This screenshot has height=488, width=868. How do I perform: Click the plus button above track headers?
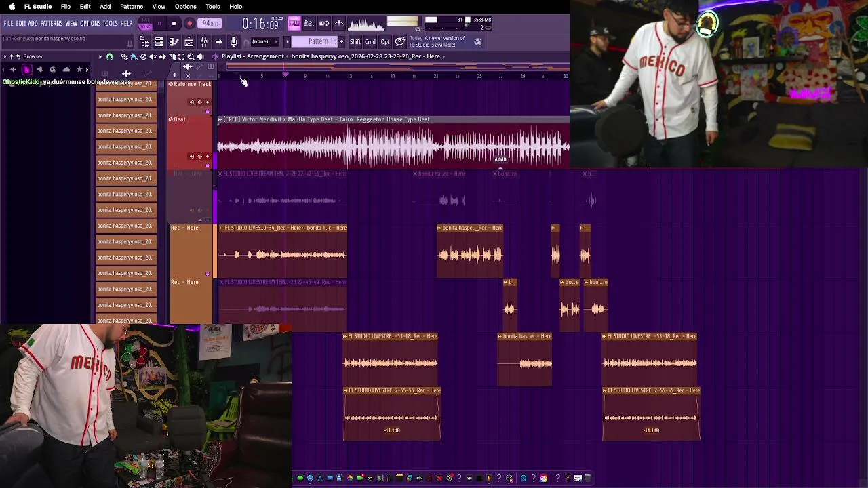tap(174, 75)
